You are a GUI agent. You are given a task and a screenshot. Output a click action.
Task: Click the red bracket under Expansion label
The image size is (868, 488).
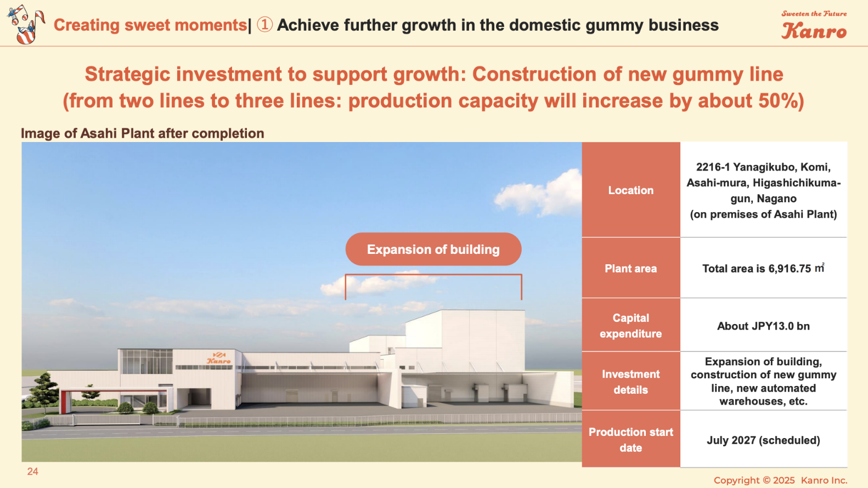click(x=433, y=275)
